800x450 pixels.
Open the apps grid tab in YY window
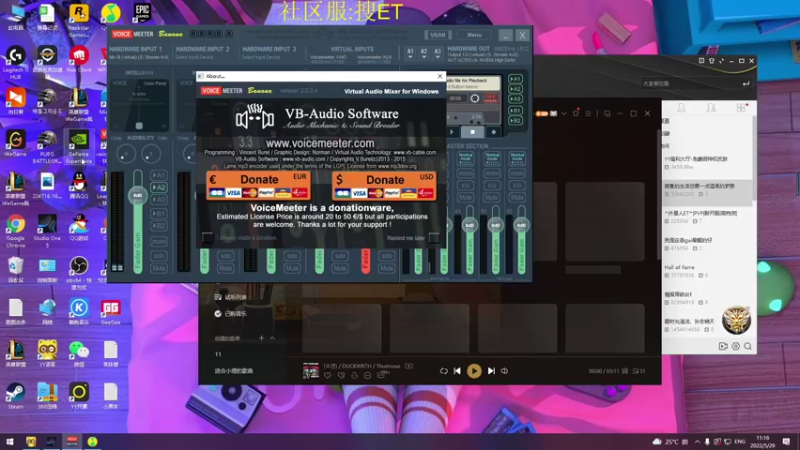point(741,108)
